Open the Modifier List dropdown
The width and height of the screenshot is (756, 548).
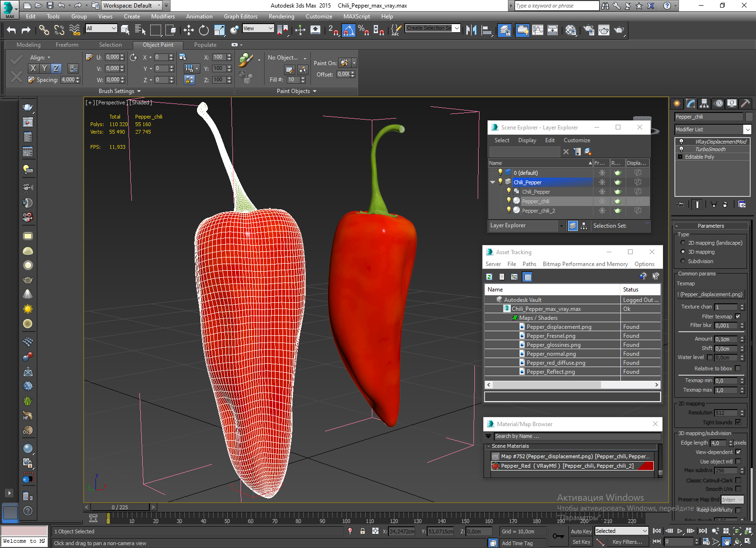coord(747,129)
